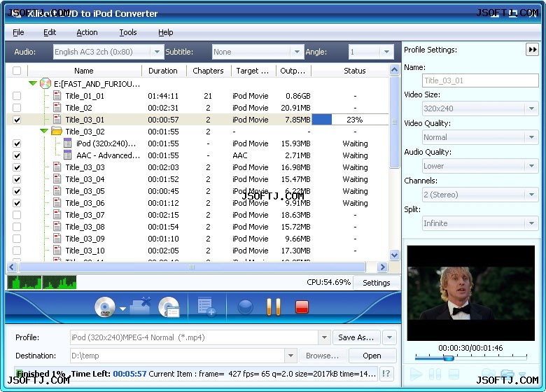Open the Tools menu
Screen dimensions: 546x392
pyautogui.click(x=128, y=32)
